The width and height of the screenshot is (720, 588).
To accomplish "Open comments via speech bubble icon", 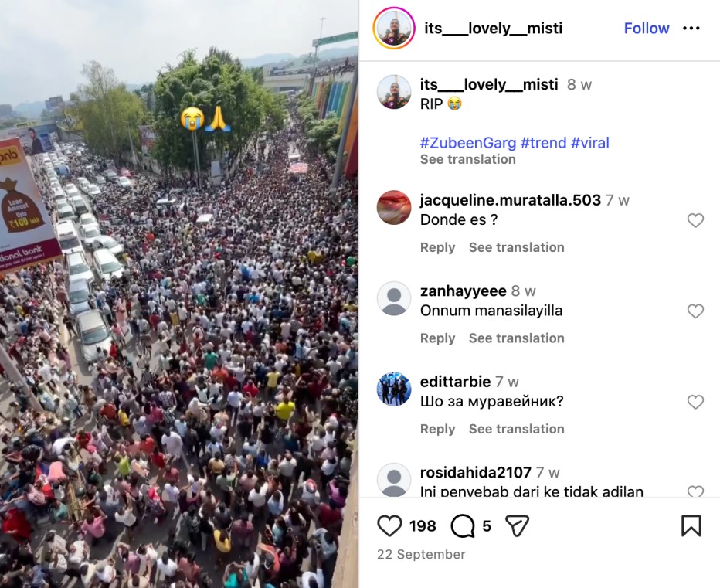I will point(463,525).
